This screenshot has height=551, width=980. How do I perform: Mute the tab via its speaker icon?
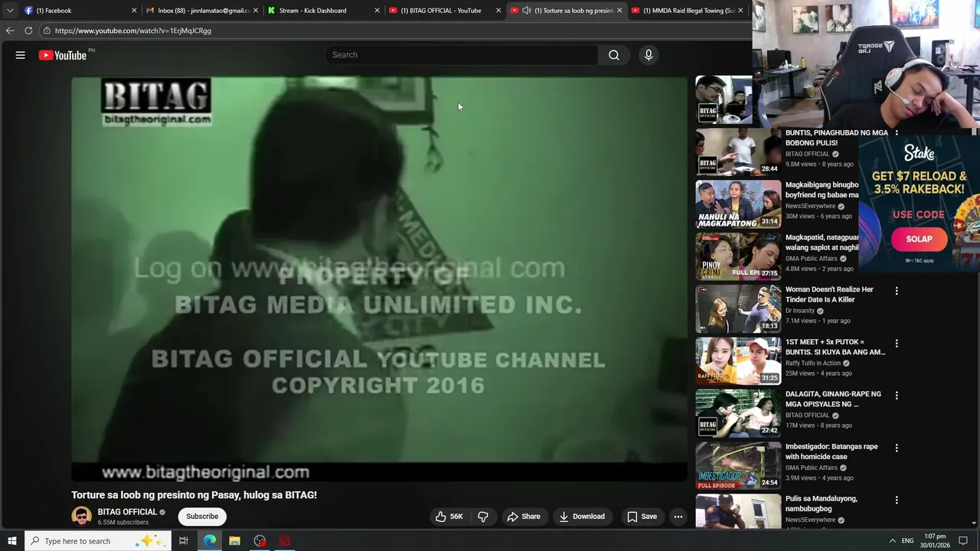(x=526, y=11)
